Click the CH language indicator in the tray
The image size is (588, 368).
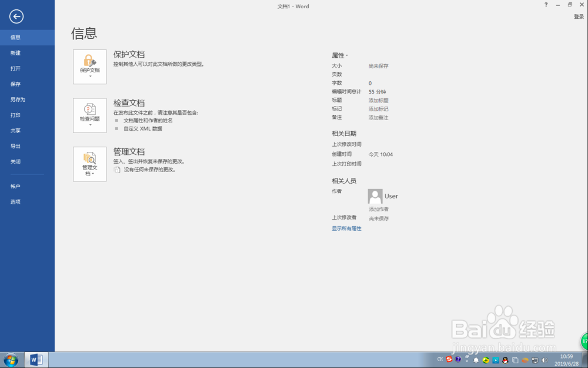click(440, 359)
